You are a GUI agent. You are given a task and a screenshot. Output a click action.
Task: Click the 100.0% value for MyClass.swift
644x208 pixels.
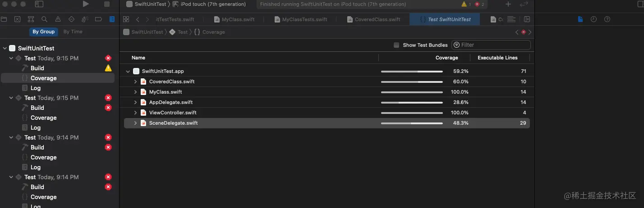click(x=460, y=92)
